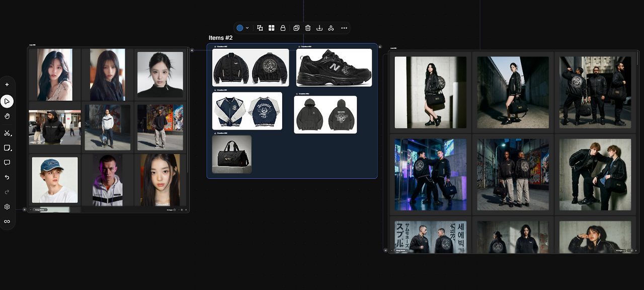Select the black bomber jacket thumbnail
This screenshot has width=644, height=290.
tap(251, 67)
